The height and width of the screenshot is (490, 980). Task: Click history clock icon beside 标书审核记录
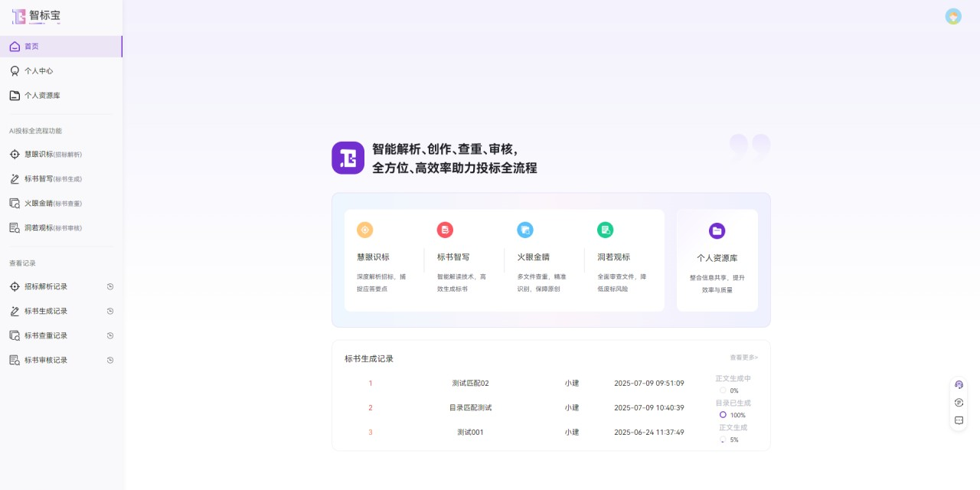tap(110, 360)
